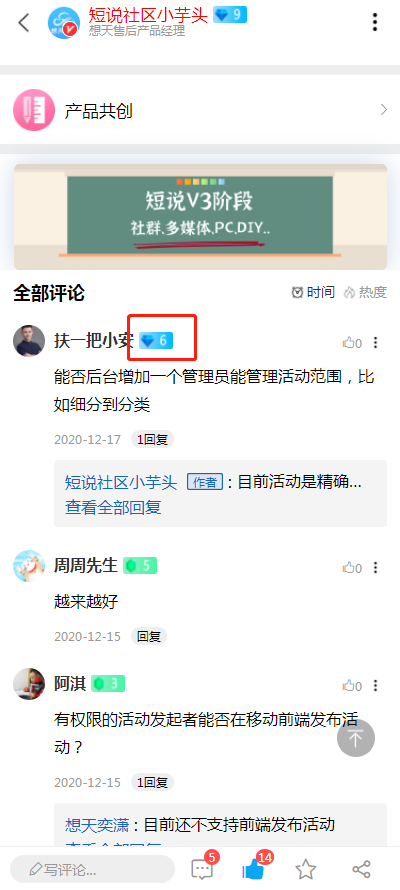400x890 pixels.
Task: Open the comments bubble icon with 5 badge
Action: click(204, 868)
